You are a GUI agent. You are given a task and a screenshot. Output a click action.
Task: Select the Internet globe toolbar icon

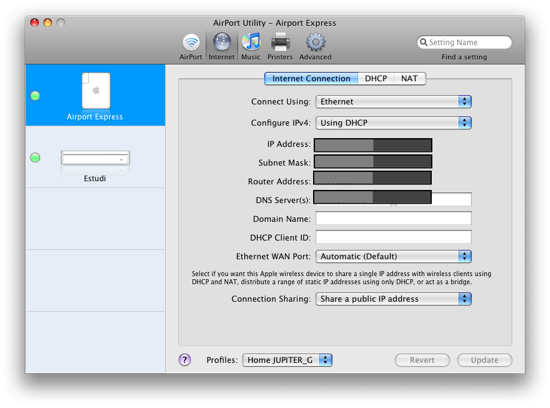tap(221, 47)
